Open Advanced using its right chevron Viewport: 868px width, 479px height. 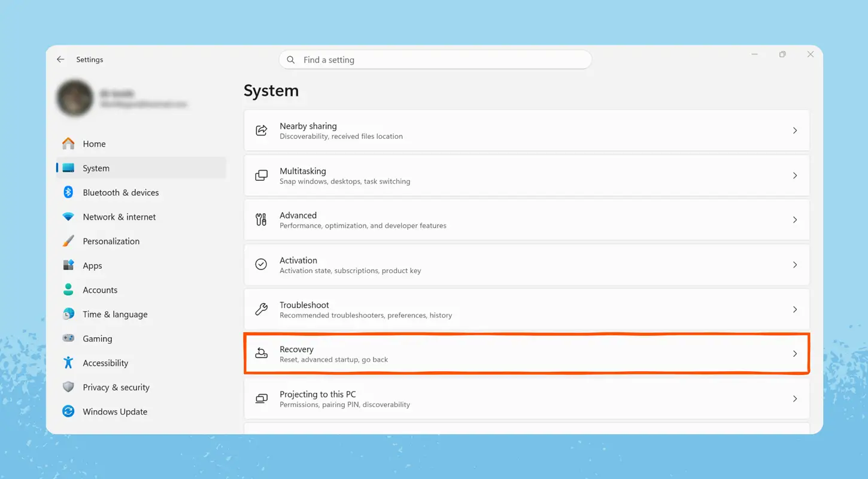795,220
